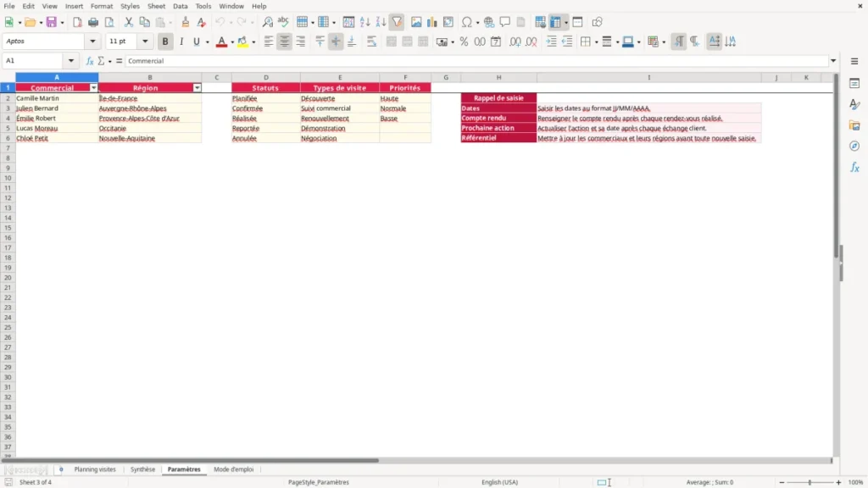Open the Function Wizard fx icon
This screenshot has width=868, height=488.
pos(90,61)
